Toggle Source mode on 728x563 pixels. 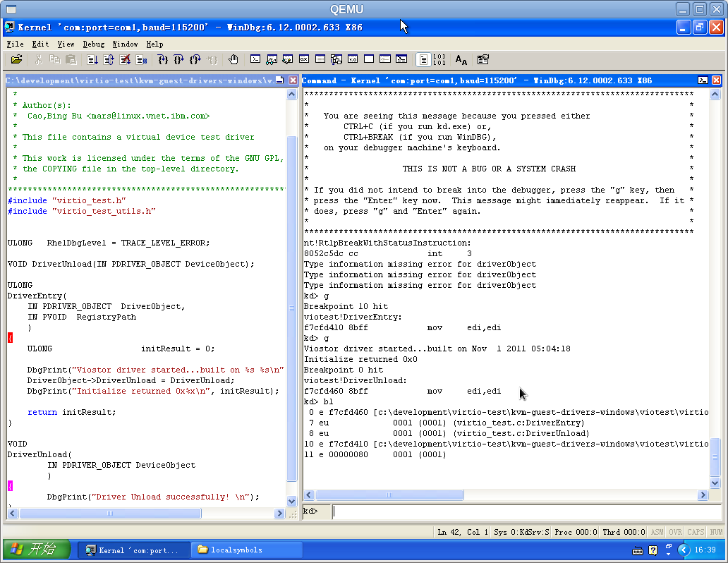[423, 59]
